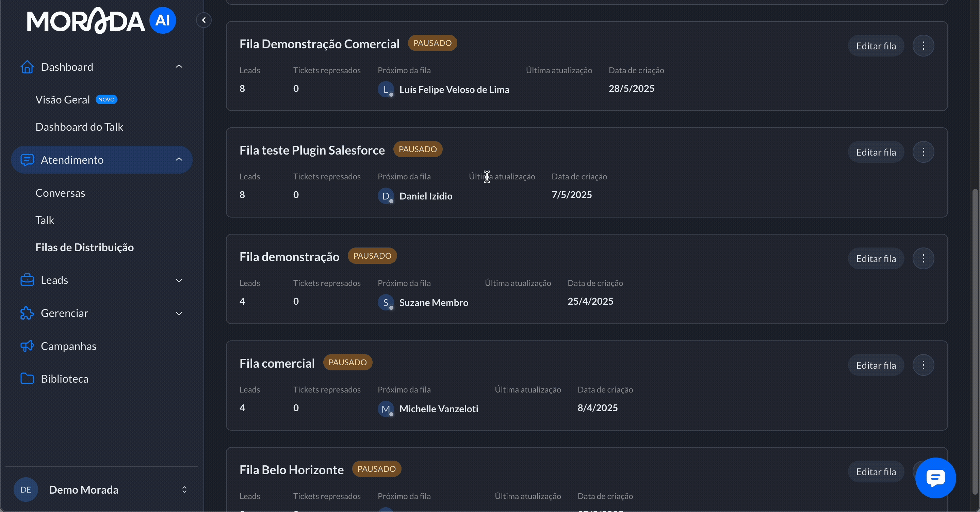Click the Gerenciar puzzle piece icon
980x512 pixels.
pos(27,313)
